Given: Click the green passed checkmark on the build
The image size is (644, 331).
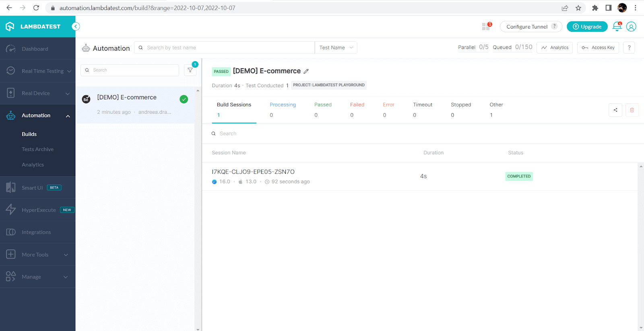Looking at the screenshot, I should click(x=184, y=99).
